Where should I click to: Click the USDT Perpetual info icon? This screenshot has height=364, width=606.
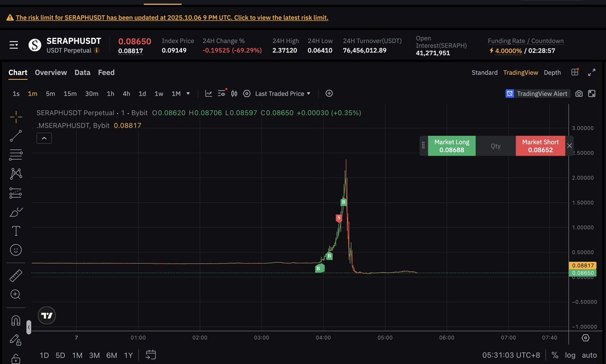pos(97,50)
